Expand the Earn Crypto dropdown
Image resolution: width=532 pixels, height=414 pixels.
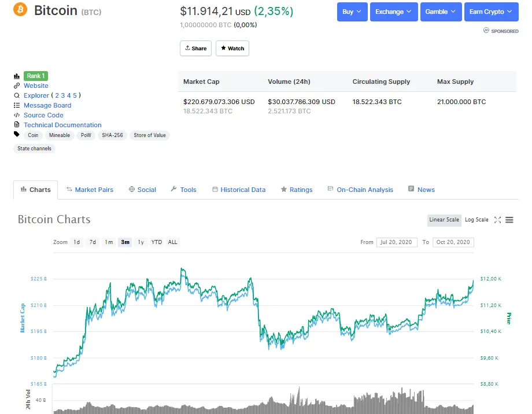[x=492, y=12]
